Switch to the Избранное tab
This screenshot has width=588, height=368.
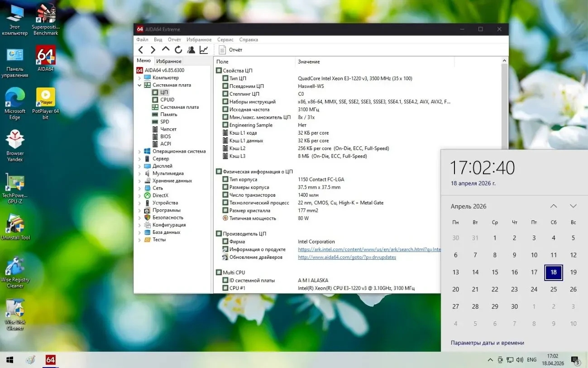coord(169,61)
